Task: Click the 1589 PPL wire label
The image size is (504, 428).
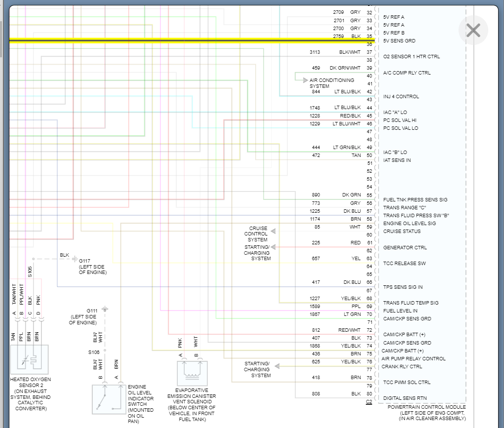Action: (x=335, y=307)
